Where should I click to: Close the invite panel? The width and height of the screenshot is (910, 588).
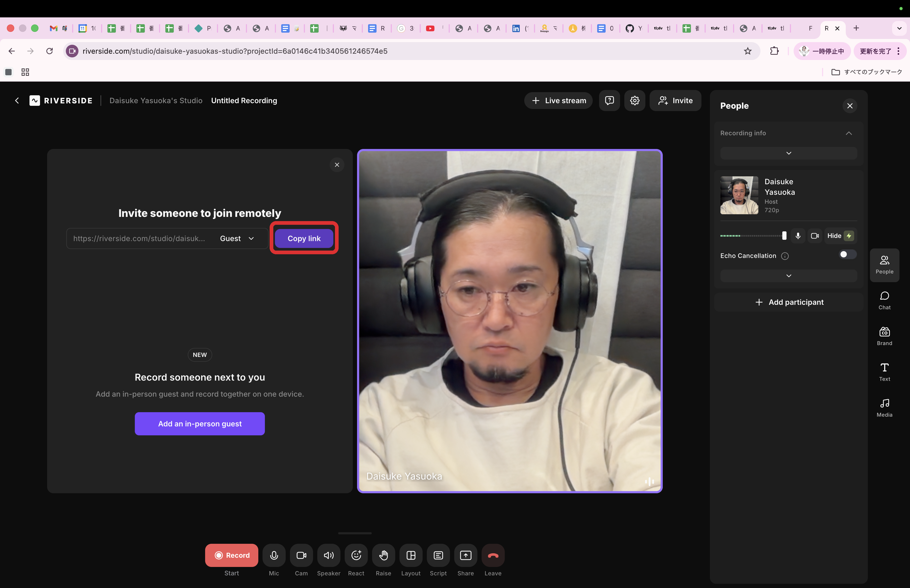pos(337,165)
